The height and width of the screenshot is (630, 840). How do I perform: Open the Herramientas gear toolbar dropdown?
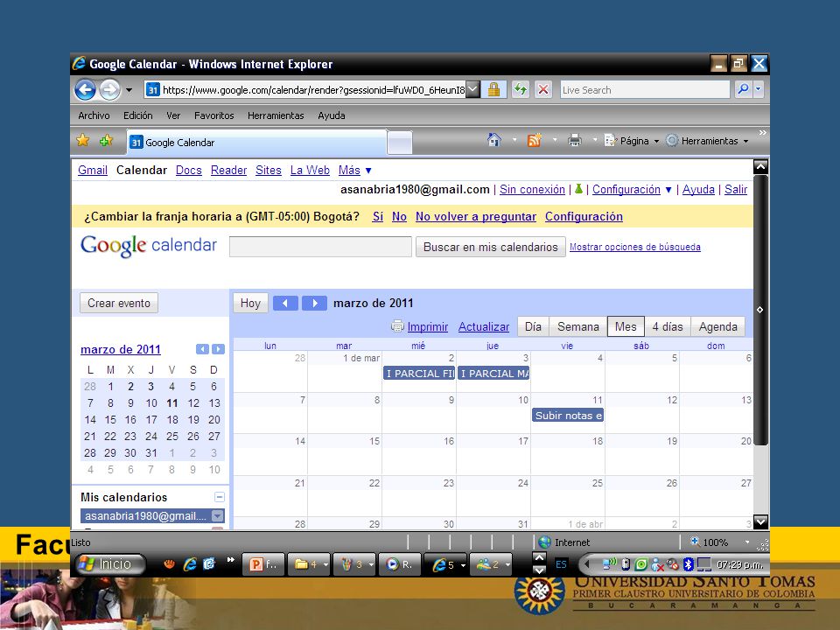pos(707,141)
